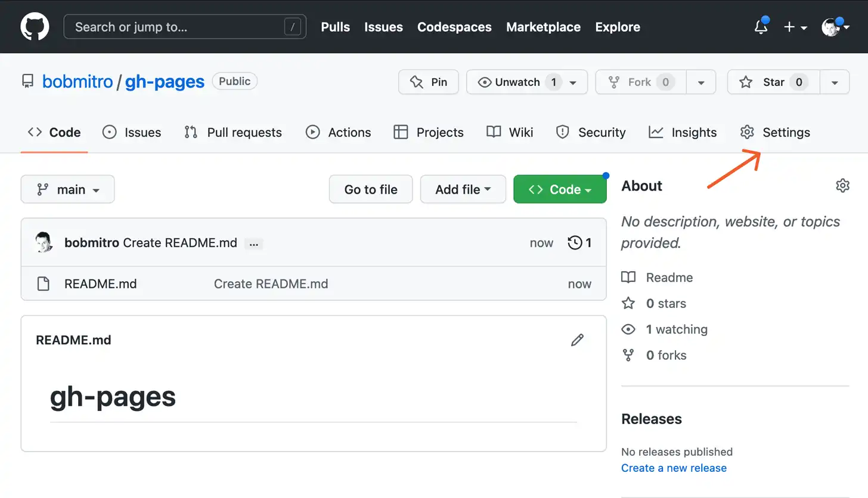Click the About section gear icon
Viewport: 868px width, 498px height.
tap(842, 186)
